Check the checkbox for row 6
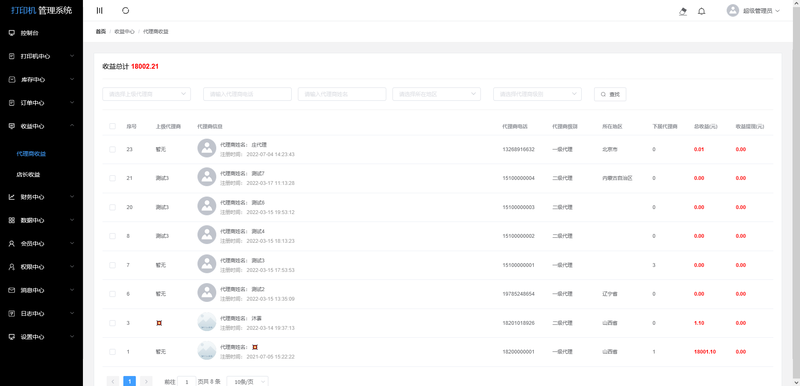The width and height of the screenshot is (800, 386). point(112,294)
